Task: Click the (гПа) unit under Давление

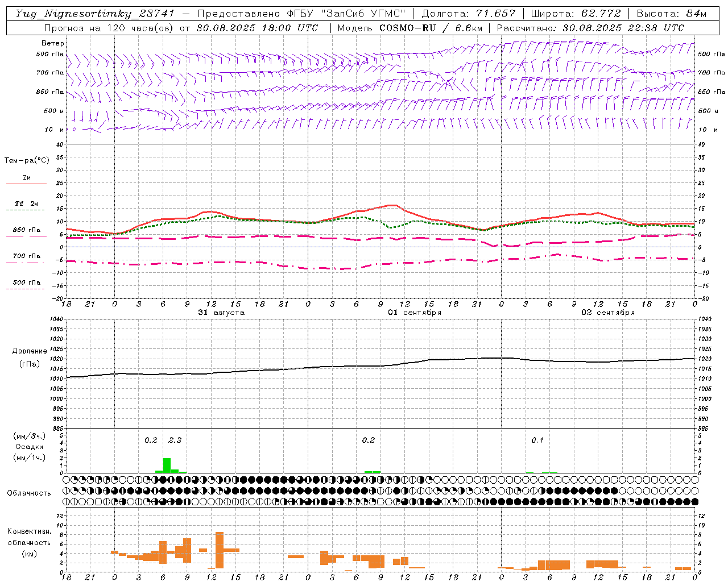Action: pos(30,364)
